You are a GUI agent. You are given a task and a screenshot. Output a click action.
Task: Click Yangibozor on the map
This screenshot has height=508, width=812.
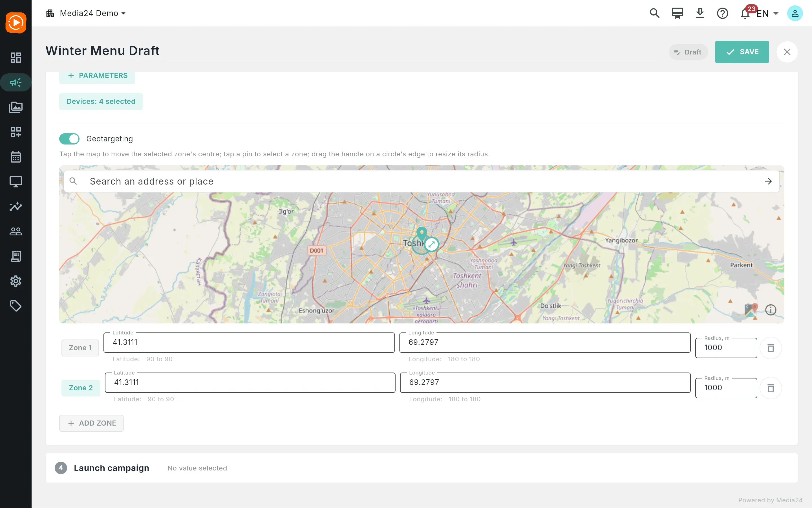621,240
